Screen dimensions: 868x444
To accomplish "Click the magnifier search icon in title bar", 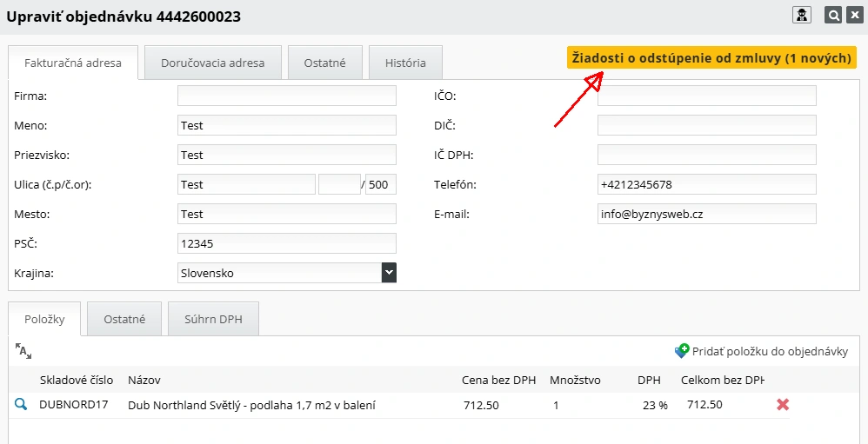I will [833, 15].
